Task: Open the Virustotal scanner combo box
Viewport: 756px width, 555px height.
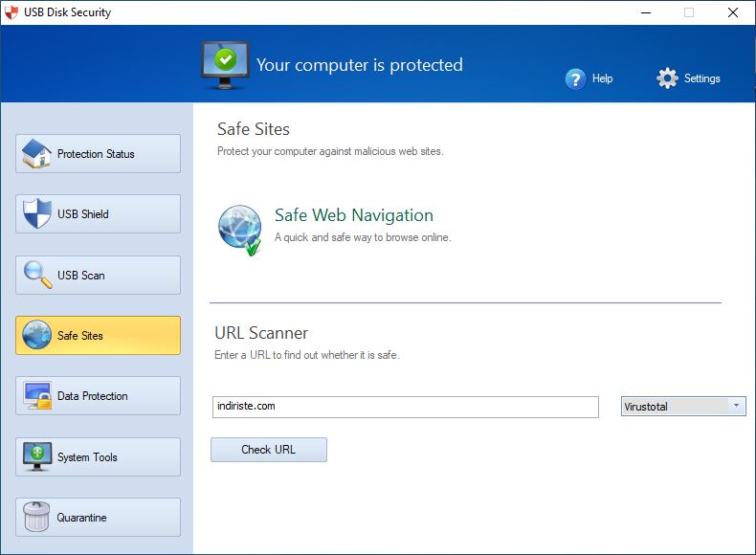Action: 683,406
